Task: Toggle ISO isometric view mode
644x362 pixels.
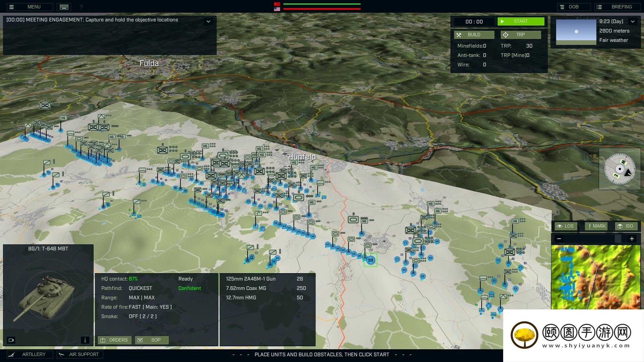Action: coord(626,226)
